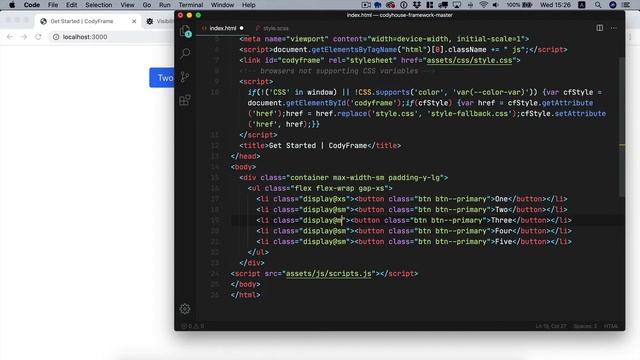Click the HTML language mode indicator
640x360 pixels.
[x=611, y=326]
